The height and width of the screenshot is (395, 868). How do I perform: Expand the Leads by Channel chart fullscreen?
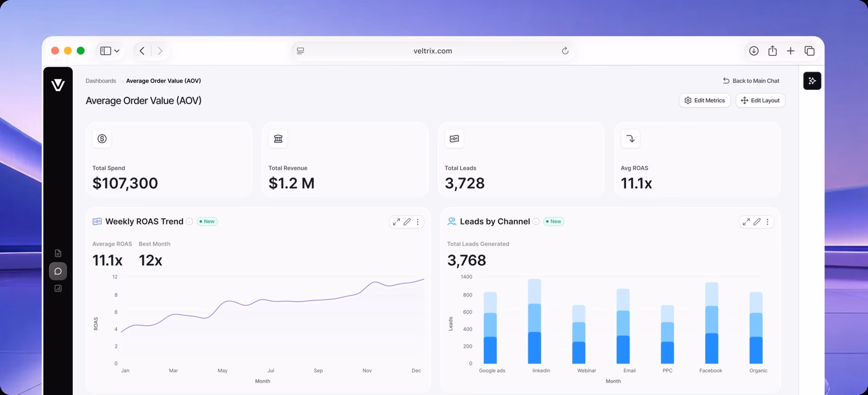[746, 222]
